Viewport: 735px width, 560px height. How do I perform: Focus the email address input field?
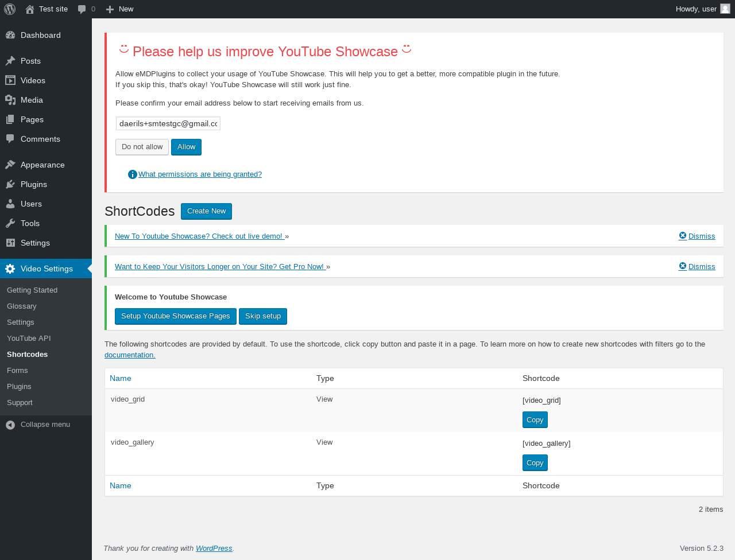coord(168,123)
